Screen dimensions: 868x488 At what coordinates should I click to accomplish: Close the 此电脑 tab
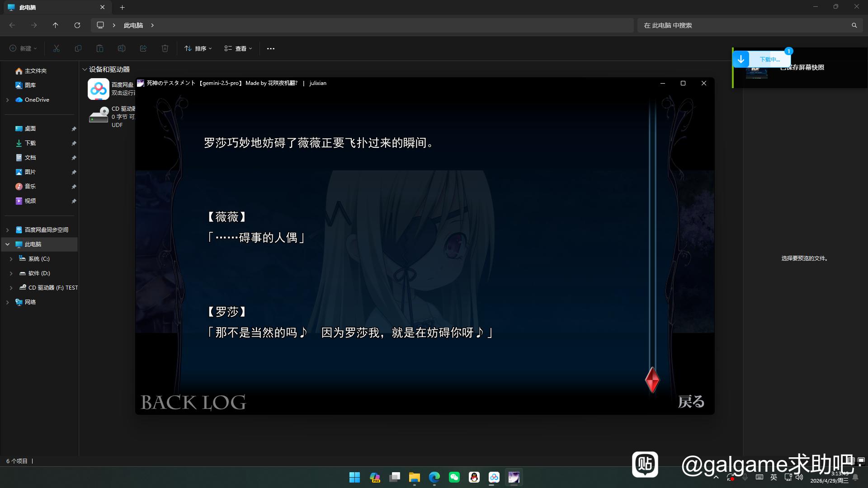coord(102,7)
